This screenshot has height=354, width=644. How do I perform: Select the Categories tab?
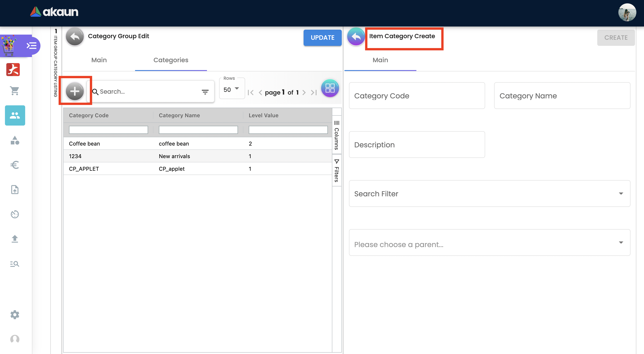(171, 60)
